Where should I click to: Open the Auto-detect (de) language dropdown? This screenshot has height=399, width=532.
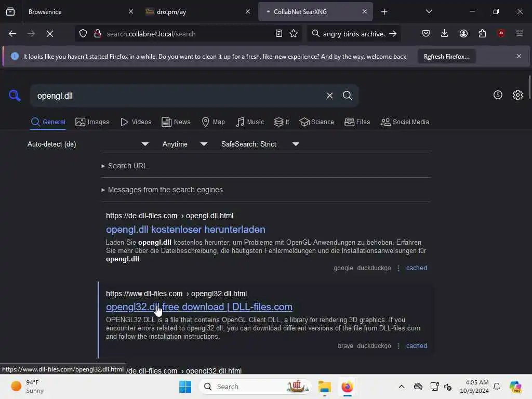[x=88, y=144]
